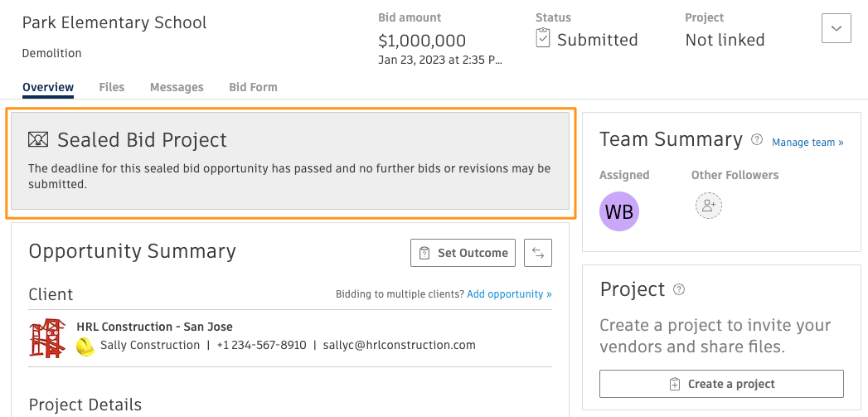The image size is (868, 417).
Task: Click the Submitted status clipboard icon
Action: [543, 39]
